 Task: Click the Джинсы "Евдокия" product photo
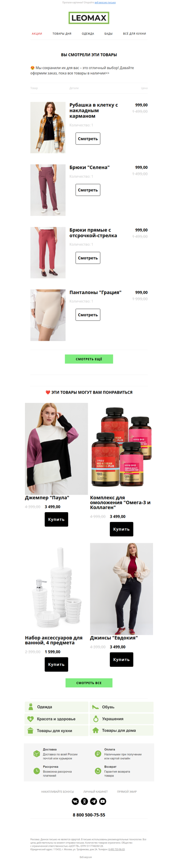(x=121, y=589)
